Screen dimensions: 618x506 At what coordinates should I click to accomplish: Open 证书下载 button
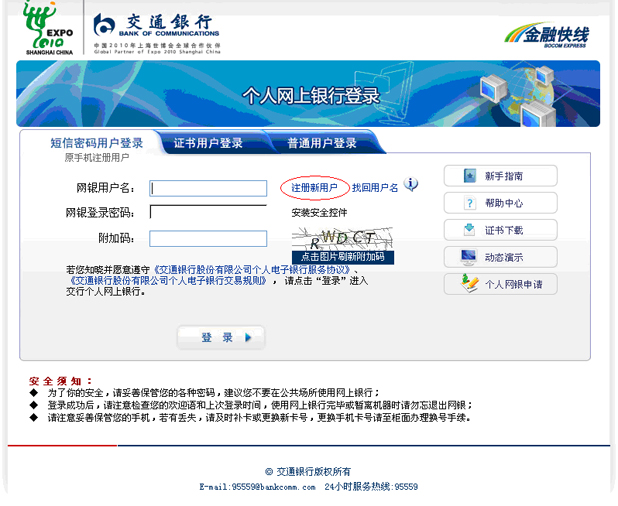[x=501, y=230]
